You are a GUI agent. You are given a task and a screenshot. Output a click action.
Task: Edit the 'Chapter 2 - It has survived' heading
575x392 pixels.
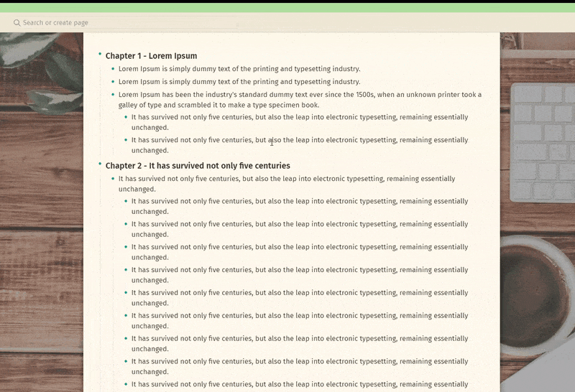[198, 166]
